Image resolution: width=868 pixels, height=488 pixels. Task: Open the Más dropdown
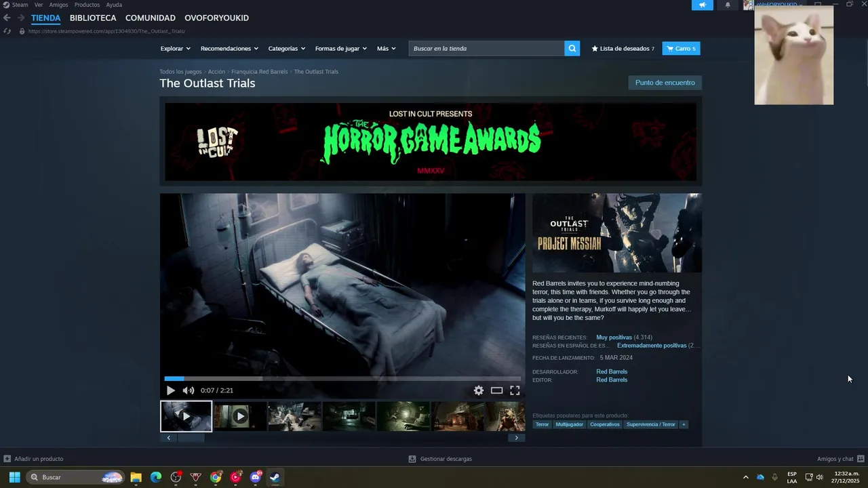tap(387, 49)
